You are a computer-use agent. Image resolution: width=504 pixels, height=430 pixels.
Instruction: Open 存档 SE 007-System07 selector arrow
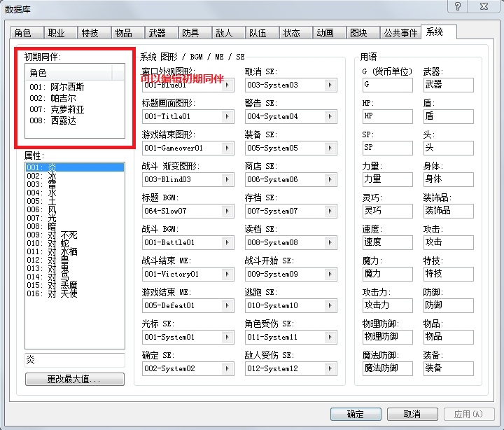330,211
